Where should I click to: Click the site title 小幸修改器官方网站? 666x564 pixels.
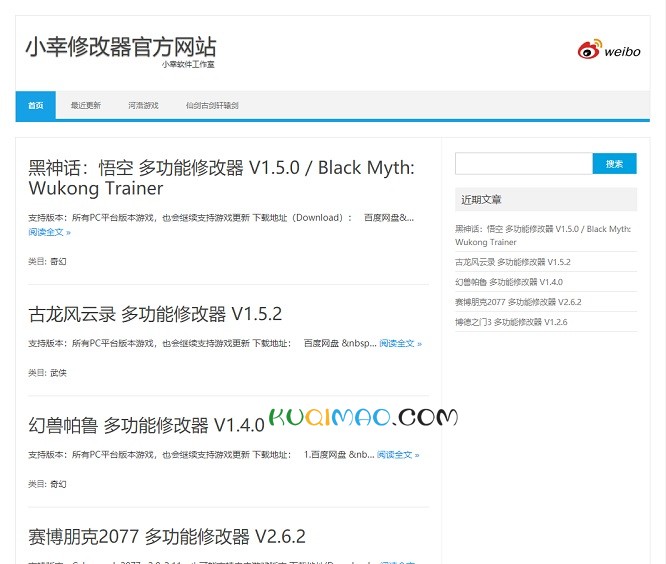coord(121,47)
